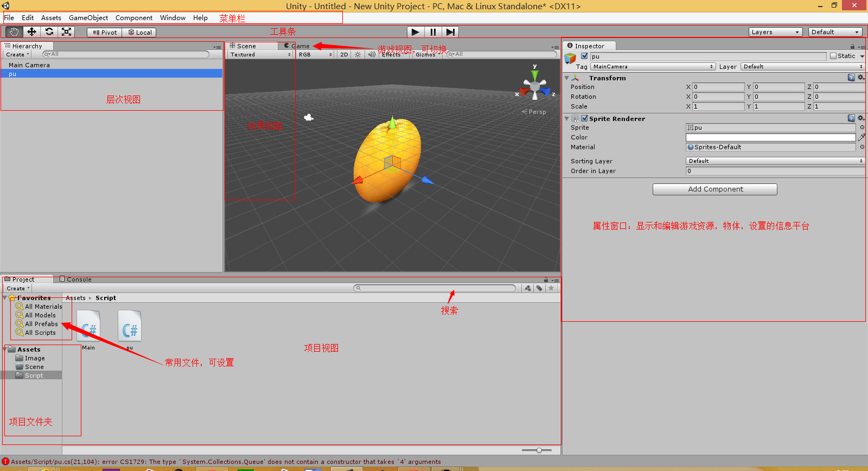Toggle scene lighting sun icon
The width and height of the screenshot is (868, 471).
click(358, 54)
